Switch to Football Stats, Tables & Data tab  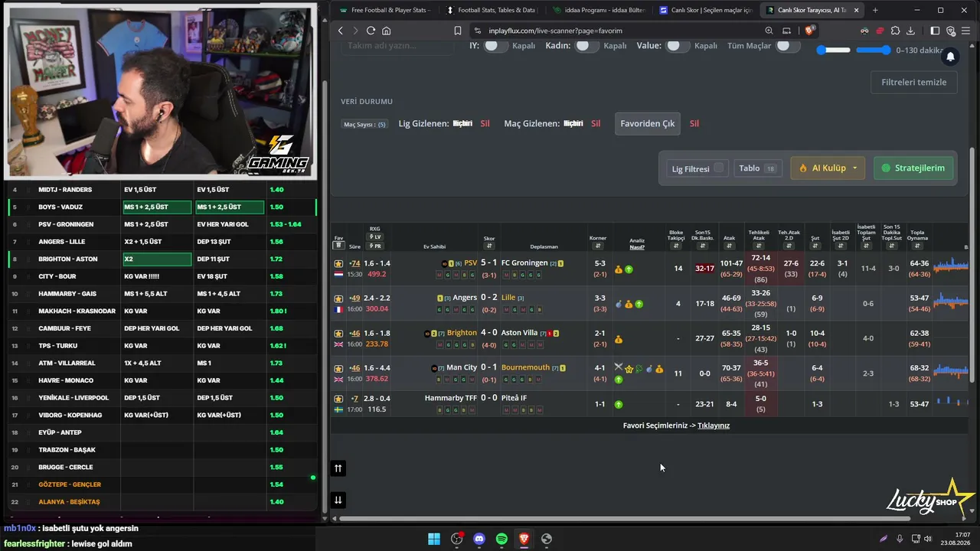(492, 10)
